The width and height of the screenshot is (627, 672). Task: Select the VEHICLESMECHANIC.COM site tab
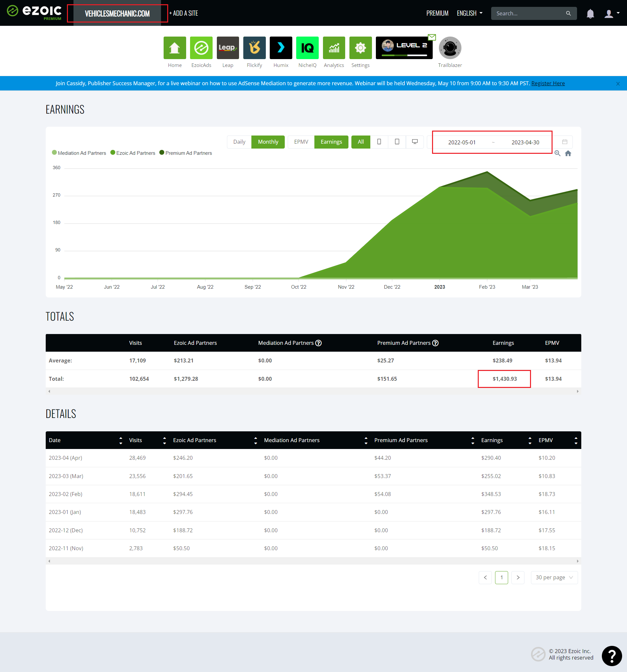[x=117, y=13]
